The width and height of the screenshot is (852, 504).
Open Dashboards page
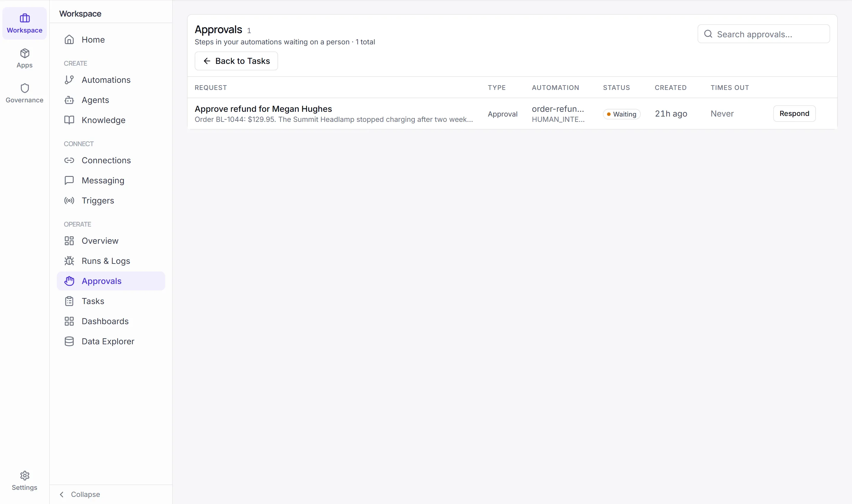point(111,321)
